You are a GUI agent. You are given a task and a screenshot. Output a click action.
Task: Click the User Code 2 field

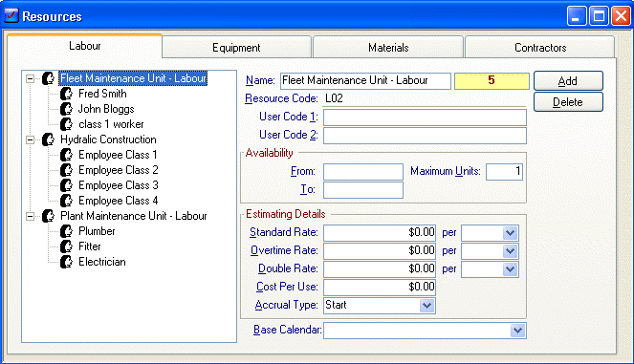[x=425, y=136]
